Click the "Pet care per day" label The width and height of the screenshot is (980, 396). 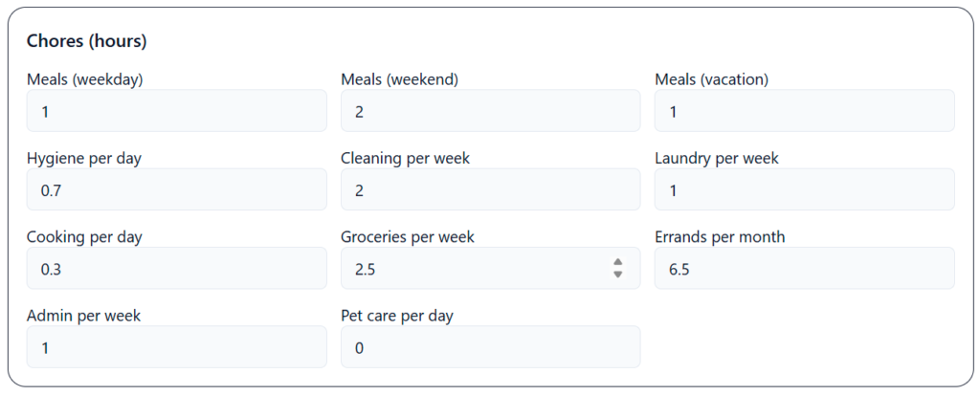[x=397, y=315]
